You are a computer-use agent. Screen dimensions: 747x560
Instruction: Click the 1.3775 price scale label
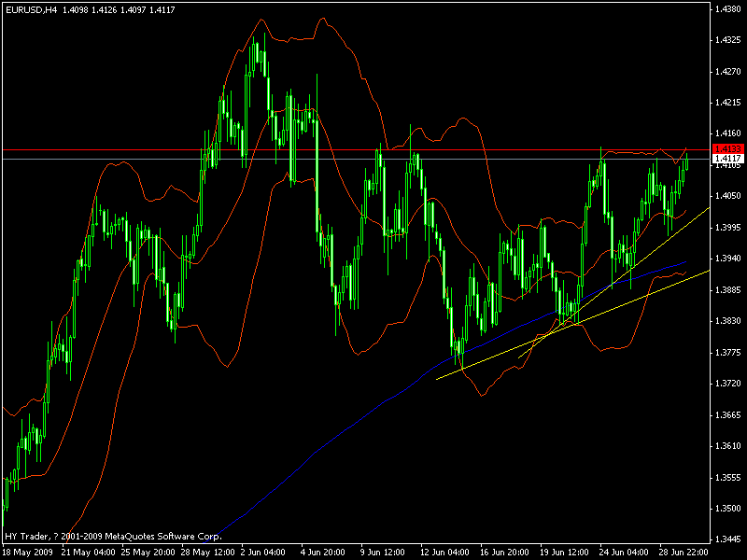click(x=728, y=353)
